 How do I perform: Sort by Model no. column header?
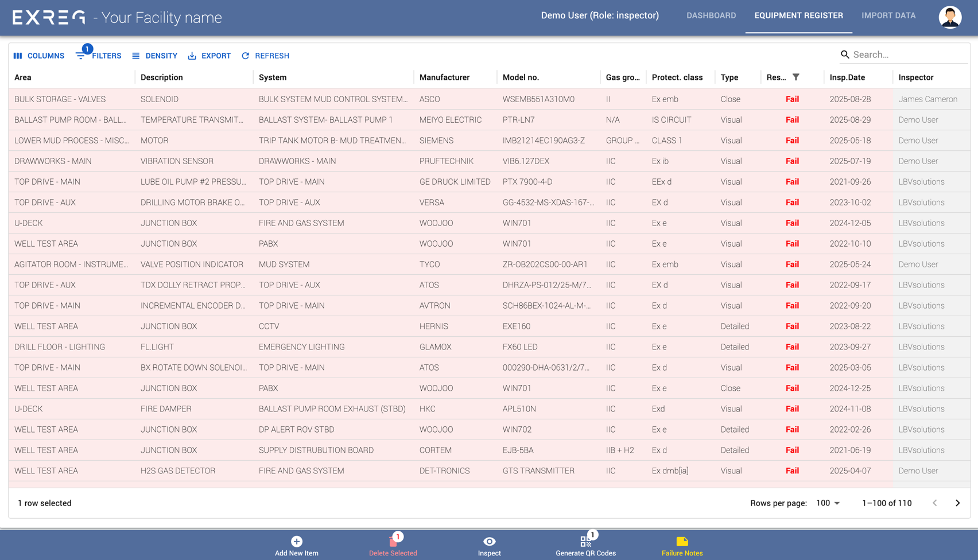tap(521, 77)
